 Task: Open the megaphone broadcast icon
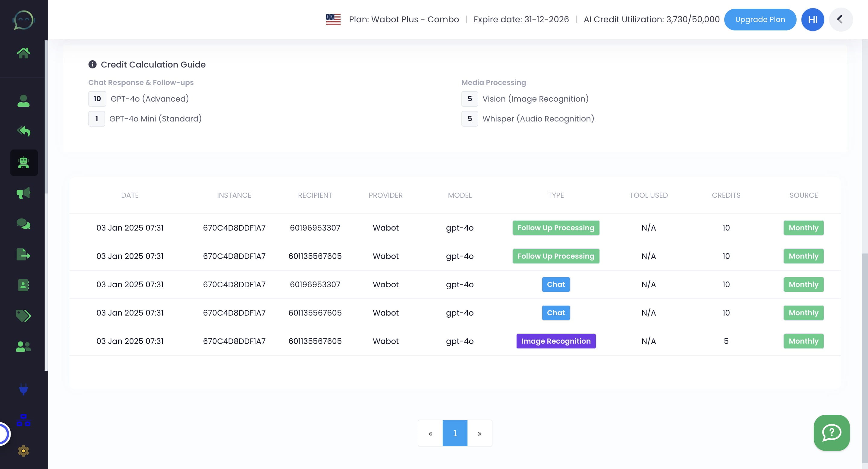(x=24, y=193)
